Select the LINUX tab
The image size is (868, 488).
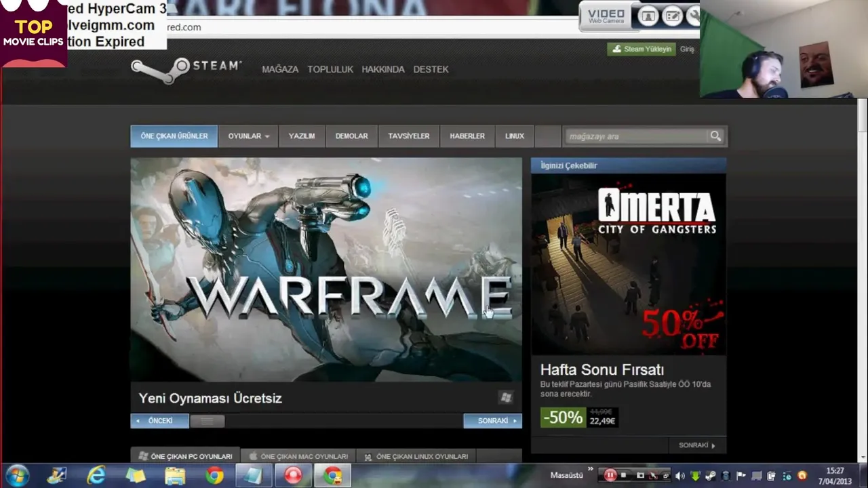pos(515,136)
